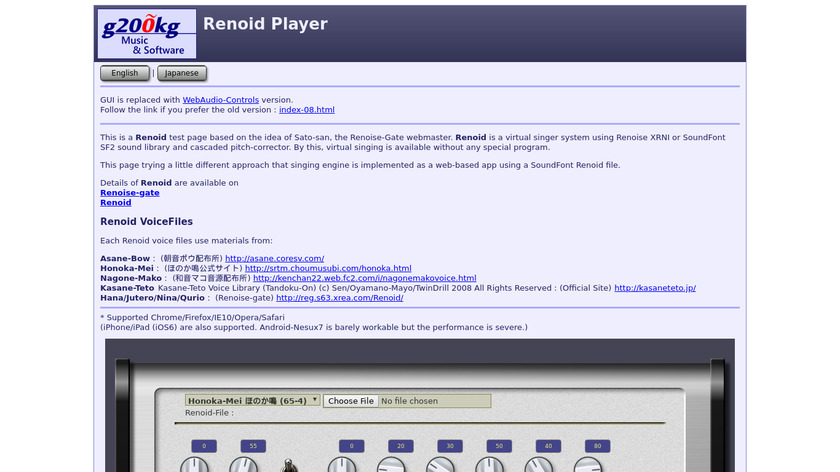Open the Honoka-Mei srtm.choumusubi.com link
This screenshot has height=472, width=840.
click(328, 268)
